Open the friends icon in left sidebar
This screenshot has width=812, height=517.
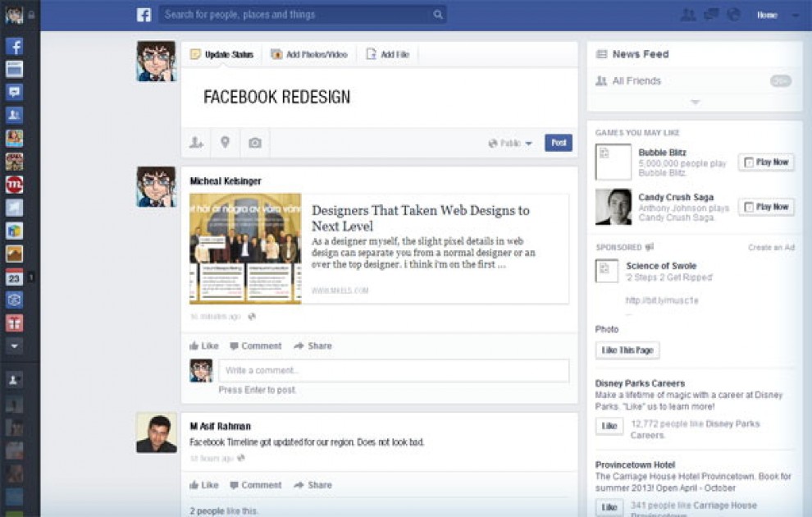click(x=14, y=115)
